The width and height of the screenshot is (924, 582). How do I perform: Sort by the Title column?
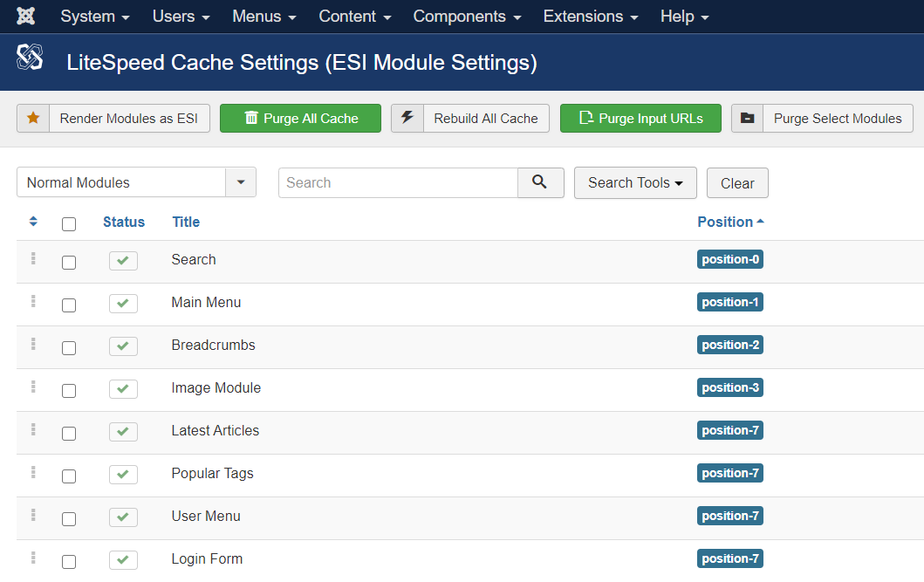pyautogui.click(x=186, y=222)
